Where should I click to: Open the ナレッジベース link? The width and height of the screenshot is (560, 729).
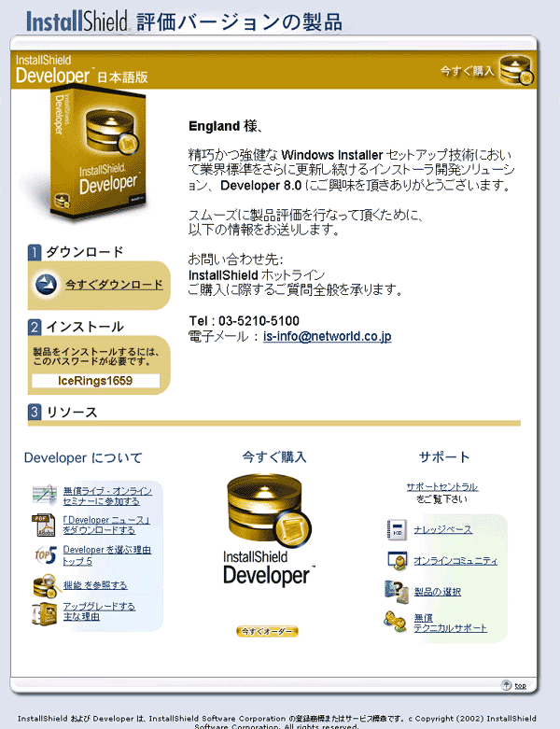point(443,529)
